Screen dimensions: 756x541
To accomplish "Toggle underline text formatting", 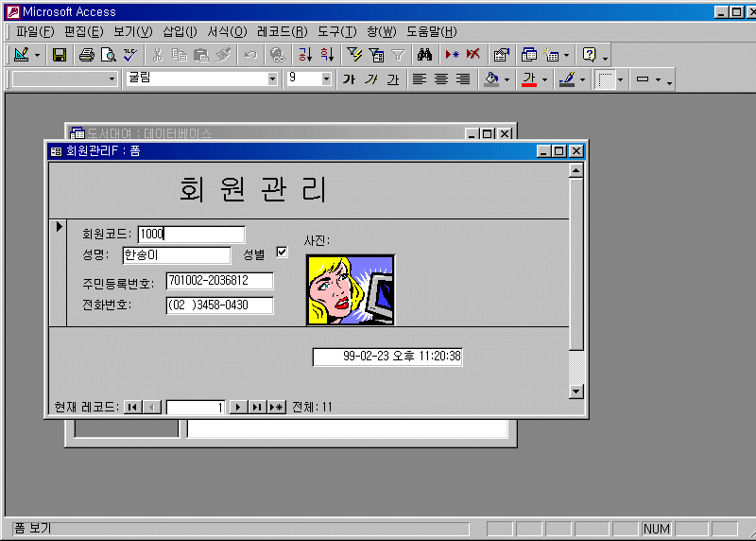I will pos(392,79).
